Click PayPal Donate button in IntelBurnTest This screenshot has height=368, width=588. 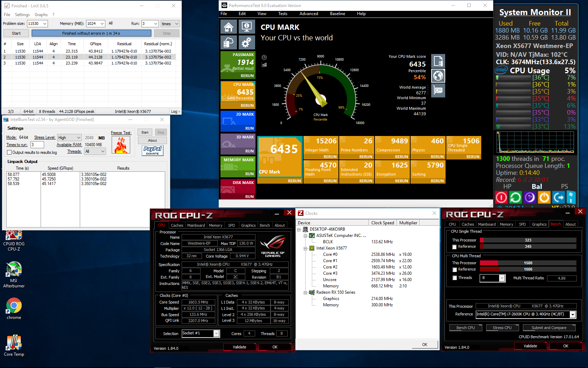pyautogui.click(x=152, y=150)
